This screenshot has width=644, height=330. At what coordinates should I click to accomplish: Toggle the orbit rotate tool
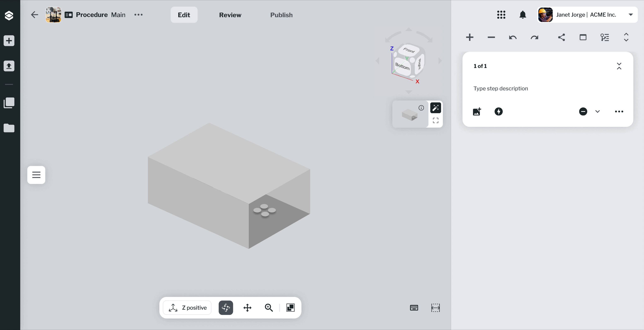(x=226, y=308)
